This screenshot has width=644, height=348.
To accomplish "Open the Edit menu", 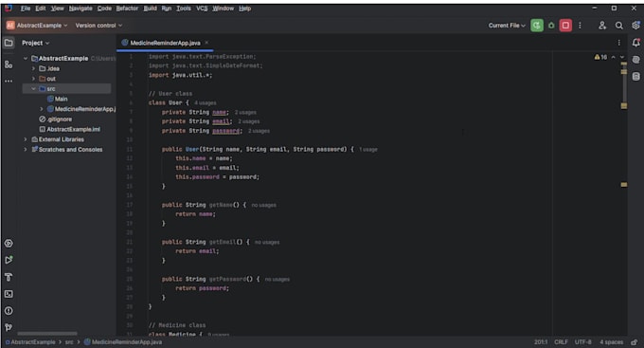I will (40, 9).
